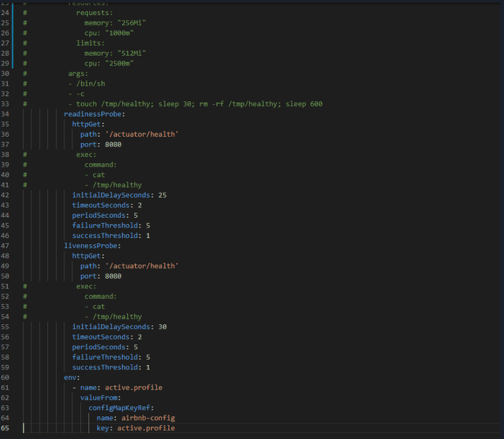Click periodSeconds on line 57
This screenshot has height=439, width=504.
pos(99,347)
